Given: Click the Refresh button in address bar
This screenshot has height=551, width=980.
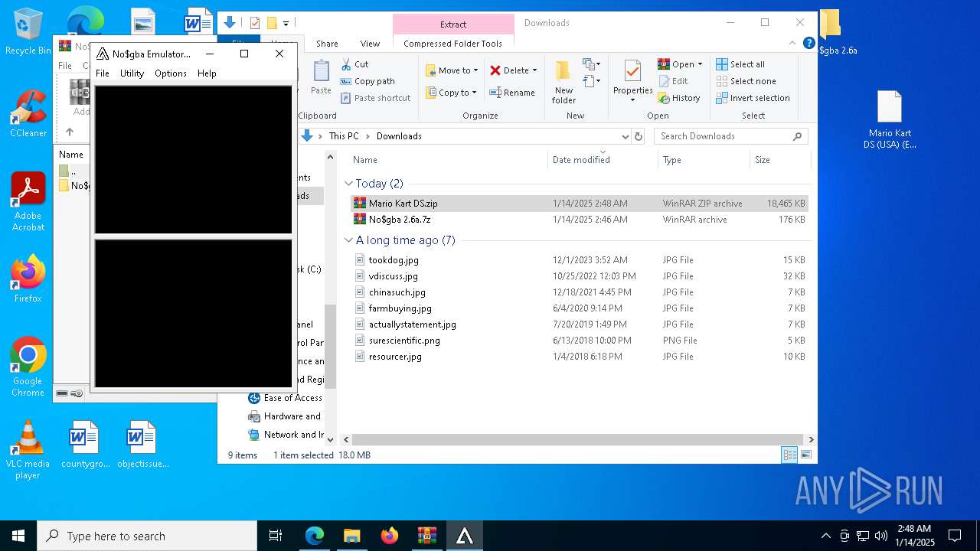Looking at the screenshot, I should click(639, 136).
